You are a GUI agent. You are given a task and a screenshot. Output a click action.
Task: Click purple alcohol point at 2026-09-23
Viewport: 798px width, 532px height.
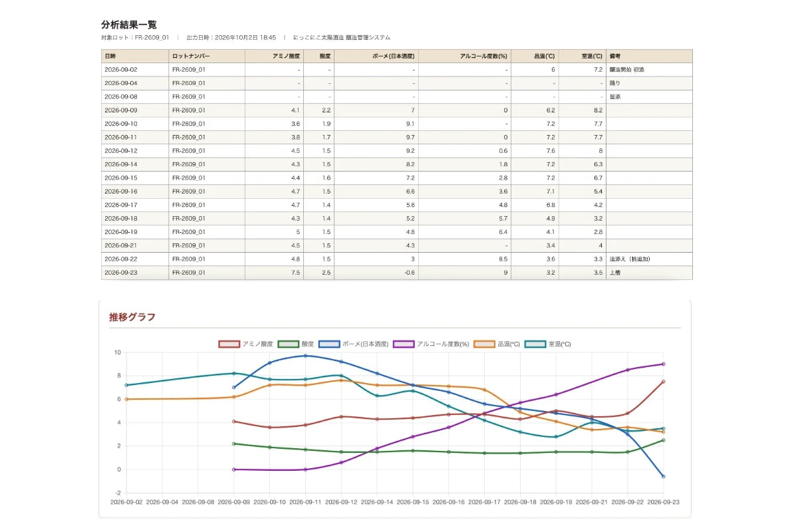(x=664, y=364)
